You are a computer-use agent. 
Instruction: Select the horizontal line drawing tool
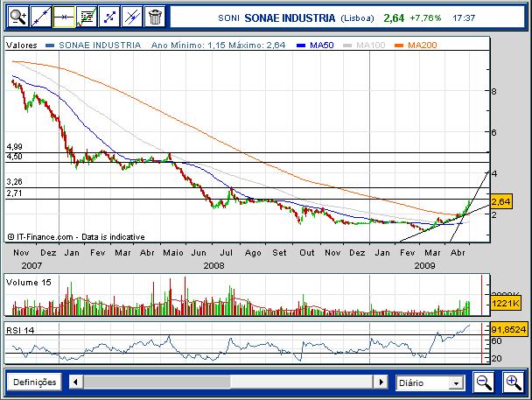coord(64,17)
